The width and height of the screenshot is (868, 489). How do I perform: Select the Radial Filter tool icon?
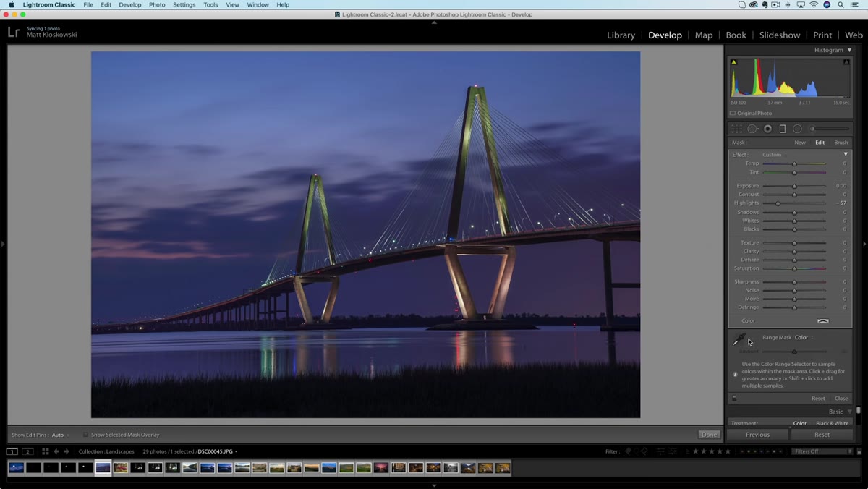[x=797, y=129]
